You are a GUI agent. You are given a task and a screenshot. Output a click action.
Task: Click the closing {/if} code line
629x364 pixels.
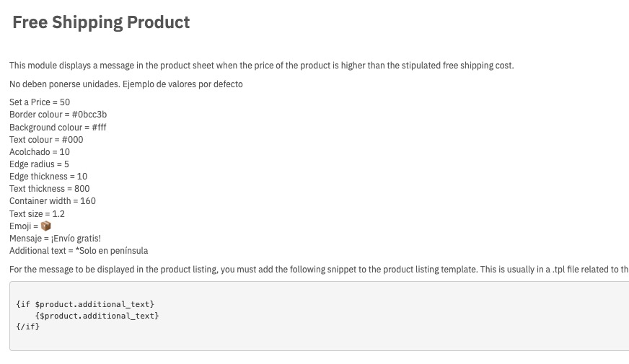pyautogui.click(x=27, y=327)
